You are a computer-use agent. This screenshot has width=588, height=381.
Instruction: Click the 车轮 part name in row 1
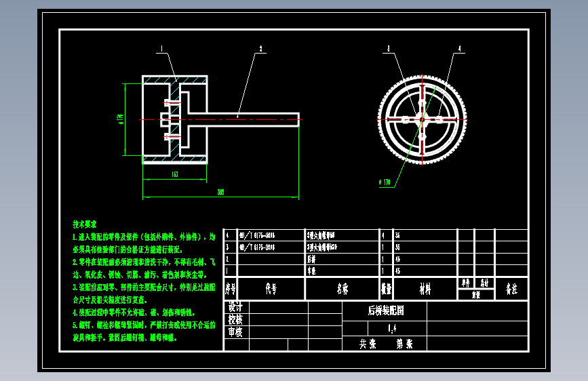pos(311,270)
